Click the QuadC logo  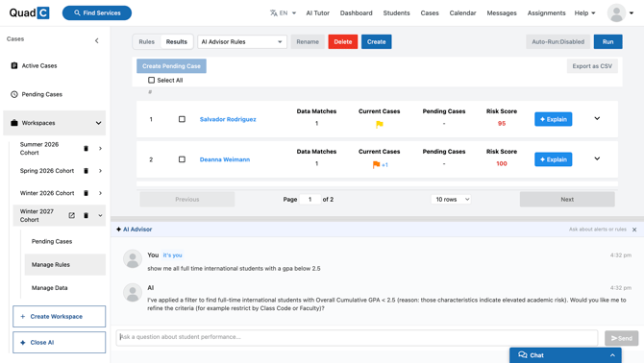point(29,12)
